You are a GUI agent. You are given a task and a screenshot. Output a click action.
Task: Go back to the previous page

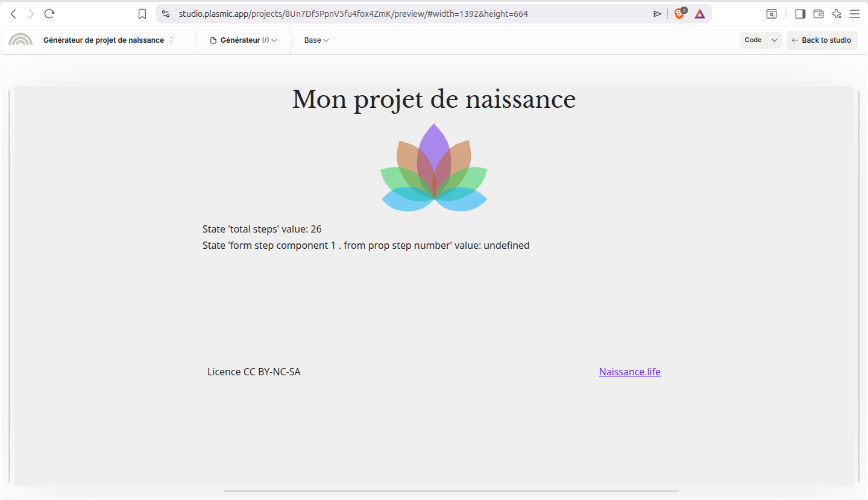click(x=13, y=13)
